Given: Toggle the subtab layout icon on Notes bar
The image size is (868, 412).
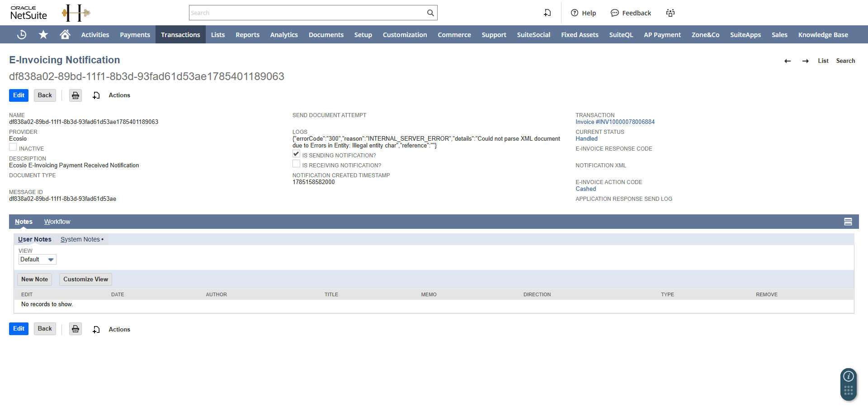Looking at the screenshot, I should (x=848, y=222).
